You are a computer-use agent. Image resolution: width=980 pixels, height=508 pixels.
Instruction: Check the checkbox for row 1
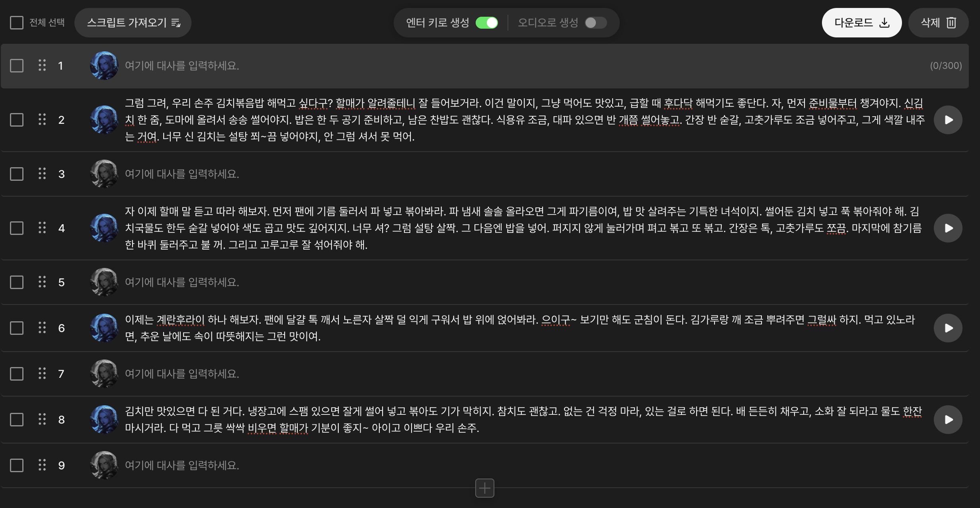coord(17,66)
